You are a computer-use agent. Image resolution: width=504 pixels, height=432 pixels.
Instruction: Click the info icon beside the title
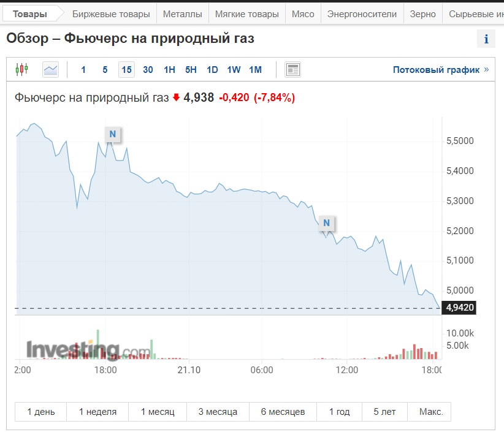[x=486, y=39]
